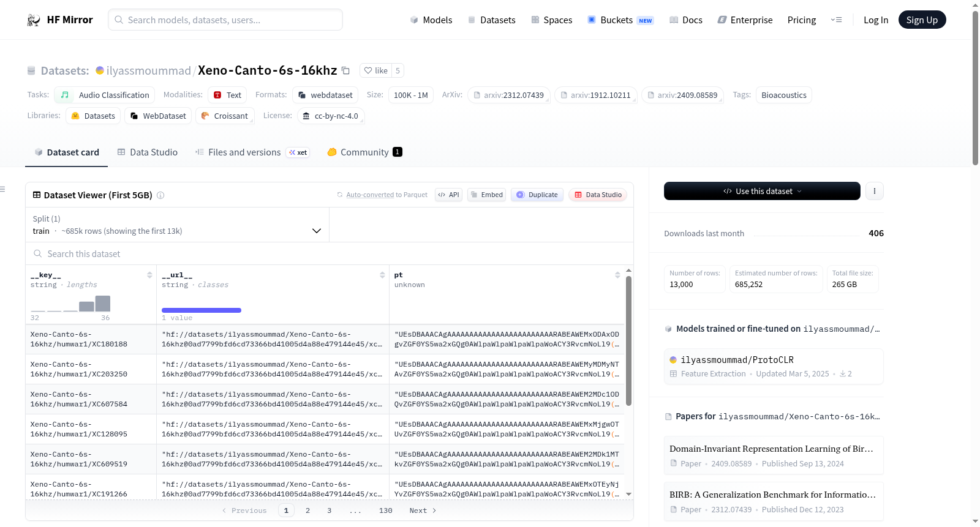Open the Data Studio button in viewer header
The height and width of the screenshot is (527, 980).
(x=598, y=195)
